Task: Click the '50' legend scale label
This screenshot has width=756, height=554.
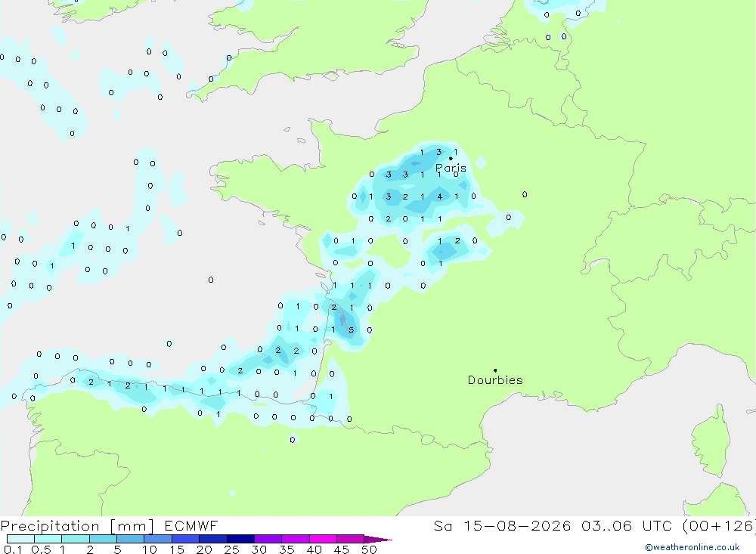Action: (369, 549)
